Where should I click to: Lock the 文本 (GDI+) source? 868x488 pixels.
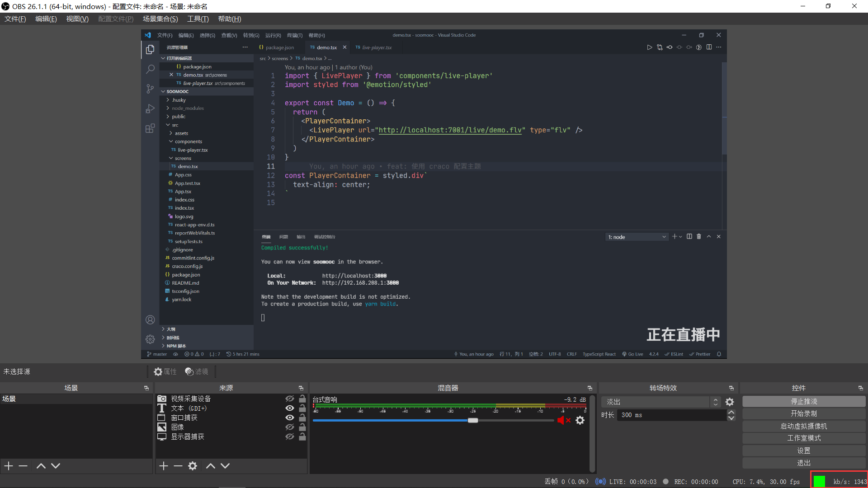coord(302,408)
